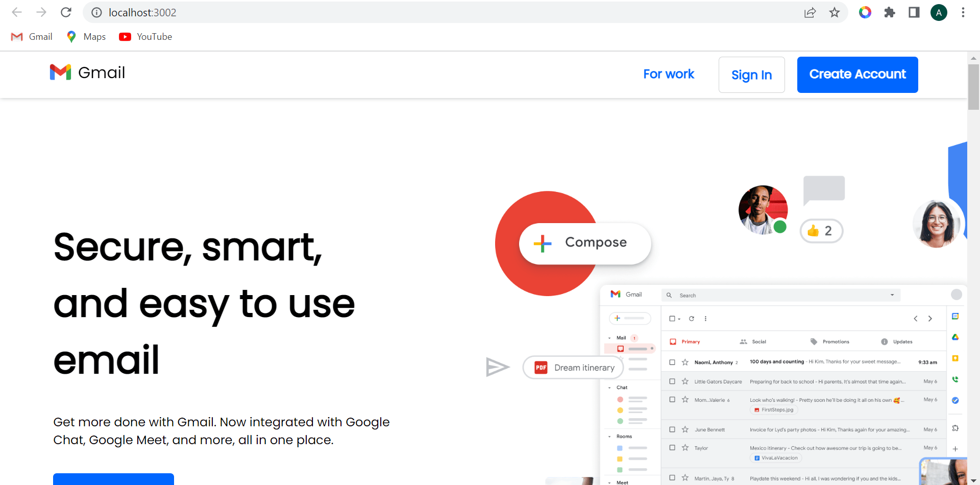Open the Google Drive icon in side panel
Image resolution: width=980 pixels, height=485 pixels.
coord(955,337)
